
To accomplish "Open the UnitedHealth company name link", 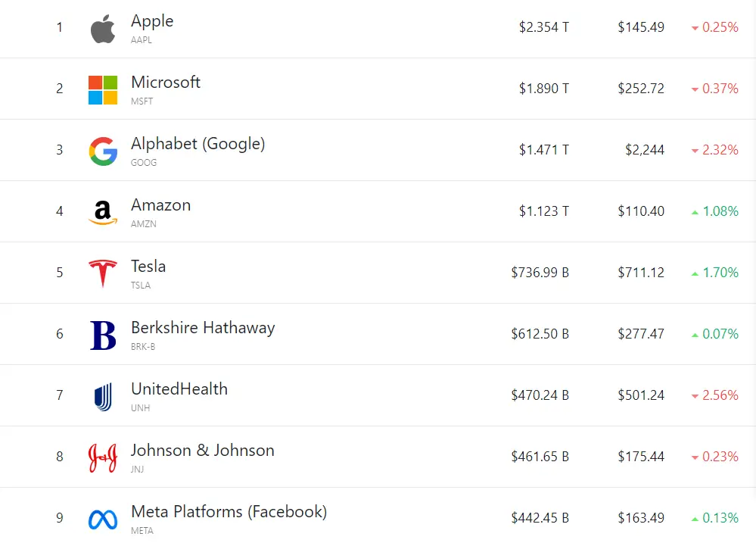I will pyautogui.click(x=179, y=389).
